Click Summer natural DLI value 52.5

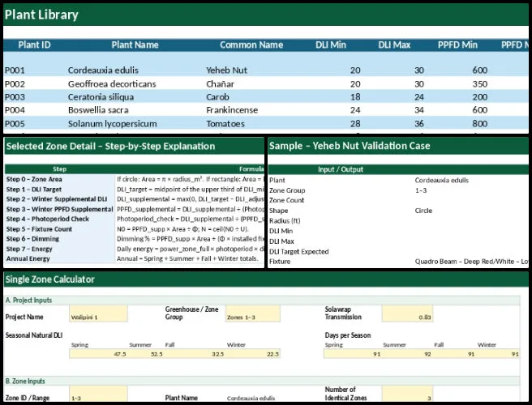coord(157,354)
